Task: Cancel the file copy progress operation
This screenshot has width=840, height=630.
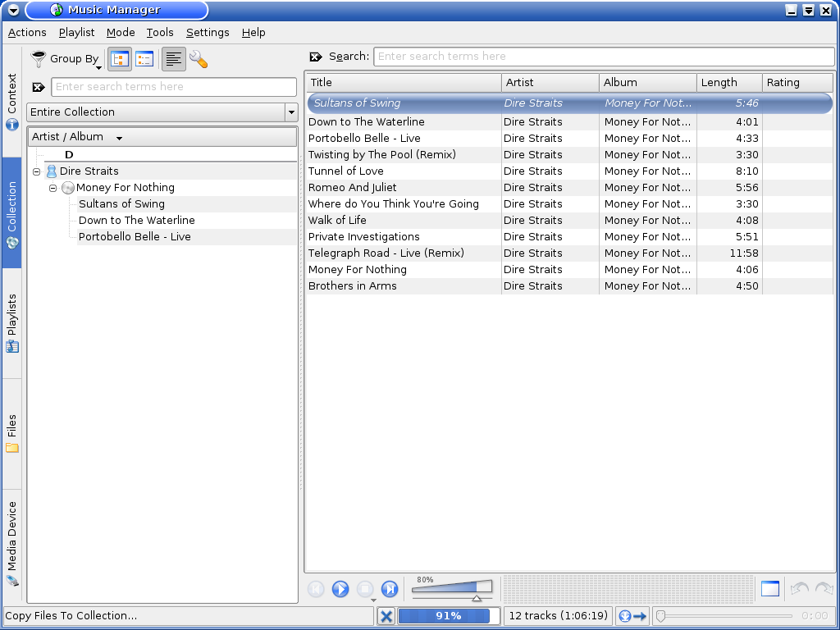Action: 386,616
